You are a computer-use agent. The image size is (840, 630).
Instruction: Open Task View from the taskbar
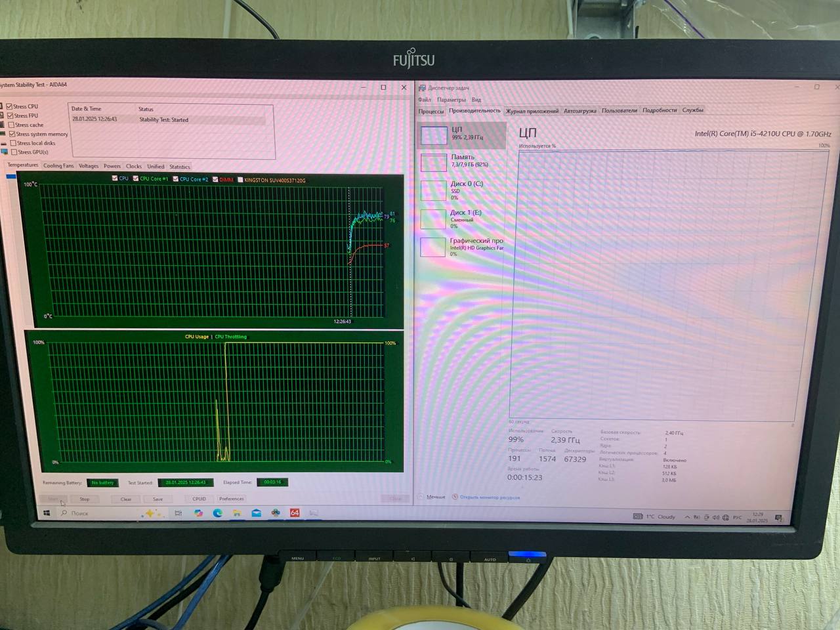point(178,513)
